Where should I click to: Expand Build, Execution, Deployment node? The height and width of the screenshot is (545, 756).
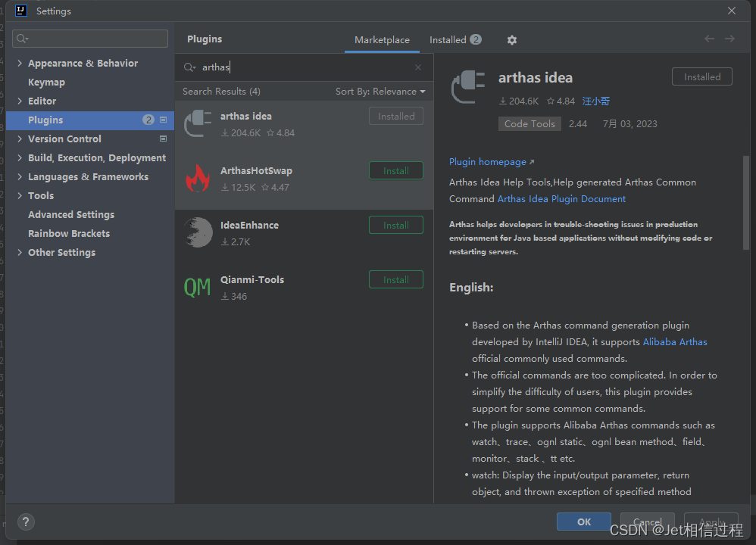19,157
